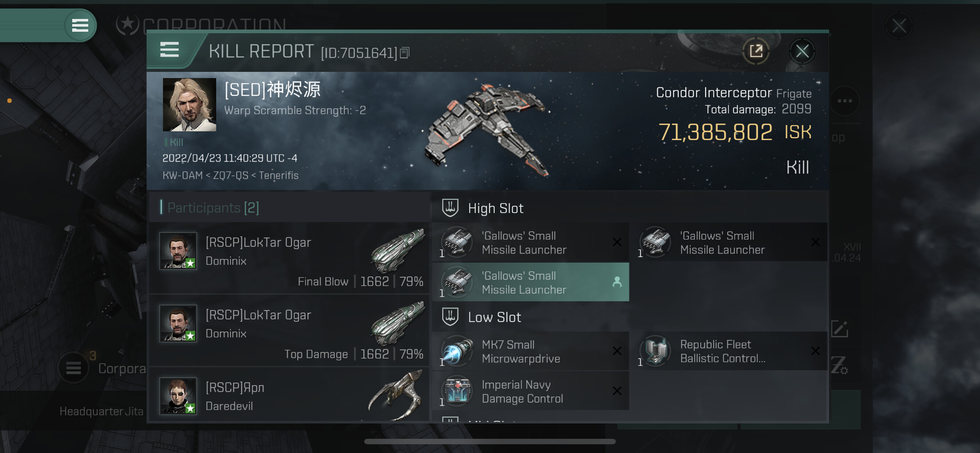Select highlighted 'Gallows' Small Missile Launcher
This screenshot has width=980, height=453.
[530, 282]
